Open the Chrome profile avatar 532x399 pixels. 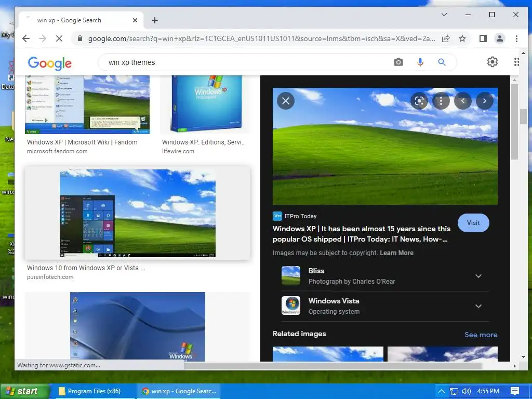(x=500, y=38)
